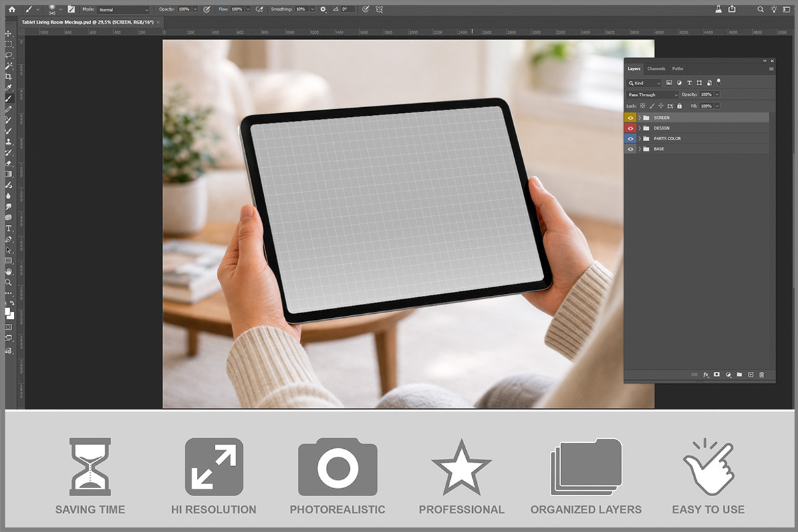Select the Blur tool
The width and height of the screenshot is (798, 532).
point(9,196)
